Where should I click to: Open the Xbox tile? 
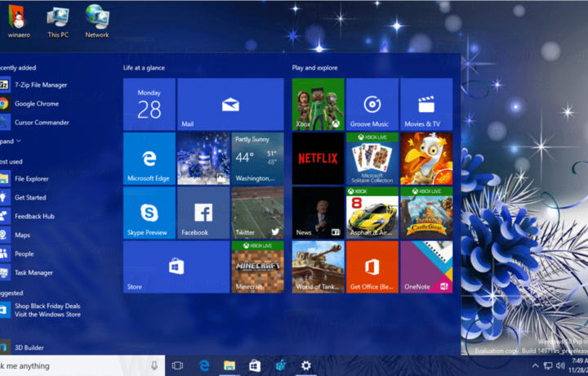(x=318, y=105)
